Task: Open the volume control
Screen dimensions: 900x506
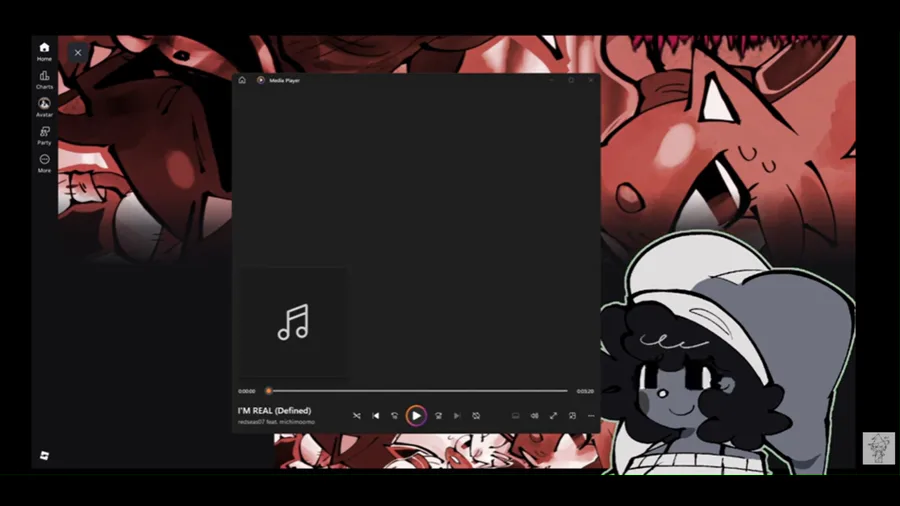Action: click(534, 416)
